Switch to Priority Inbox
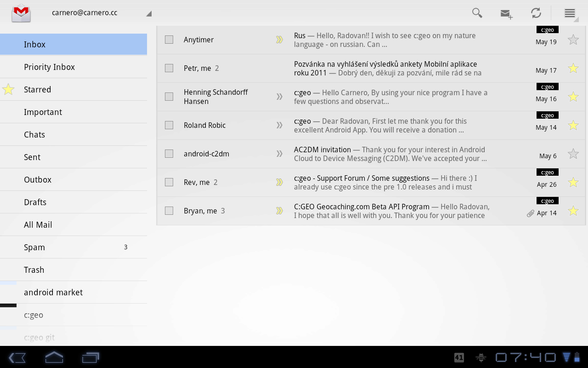Viewport: 588px width, 368px height. (73, 67)
